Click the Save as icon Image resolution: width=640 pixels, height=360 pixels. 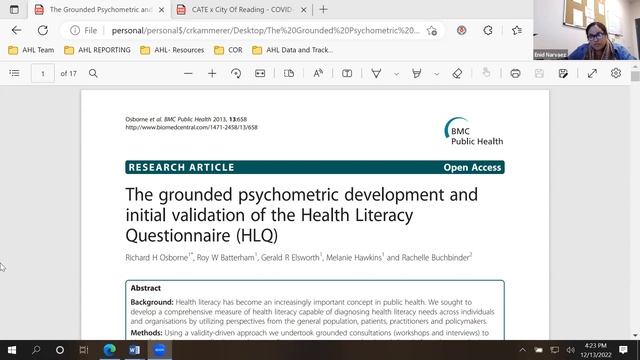tap(563, 73)
